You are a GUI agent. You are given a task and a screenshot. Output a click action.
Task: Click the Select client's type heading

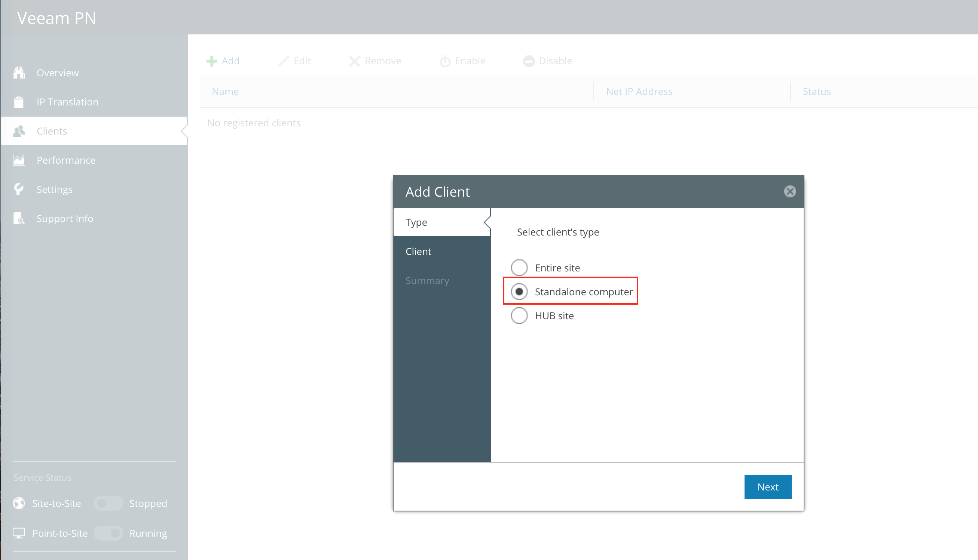558,232
